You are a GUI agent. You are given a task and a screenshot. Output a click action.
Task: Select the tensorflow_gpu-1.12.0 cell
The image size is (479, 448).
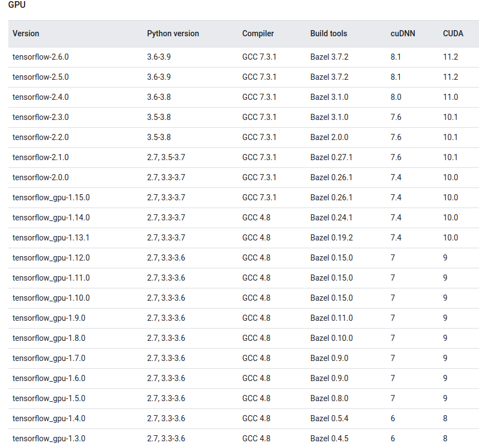(51, 258)
